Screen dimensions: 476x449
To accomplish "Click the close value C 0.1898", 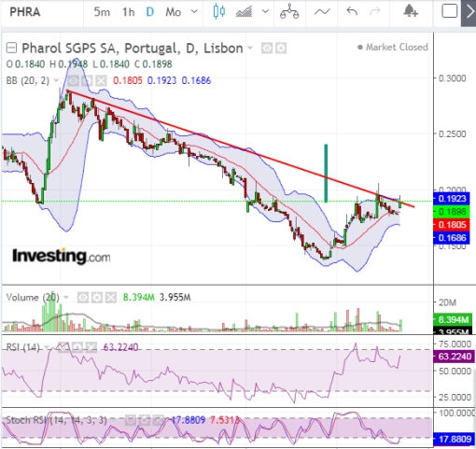I will pos(153,64).
